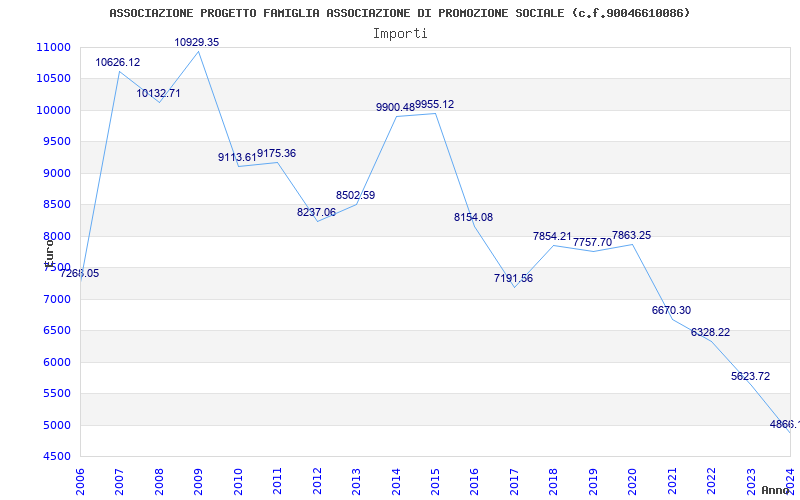
Task: Click the 10500 y-axis tick label
Action: pyautogui.click(x=53, y=79)
